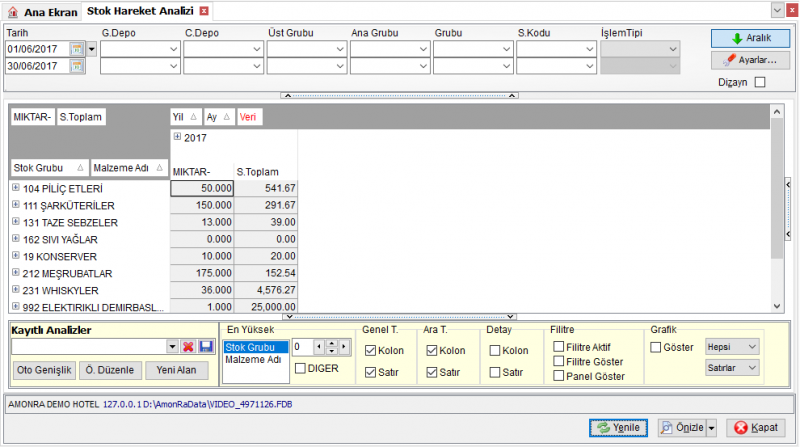Toggle the DIGER checkbox

301,368
